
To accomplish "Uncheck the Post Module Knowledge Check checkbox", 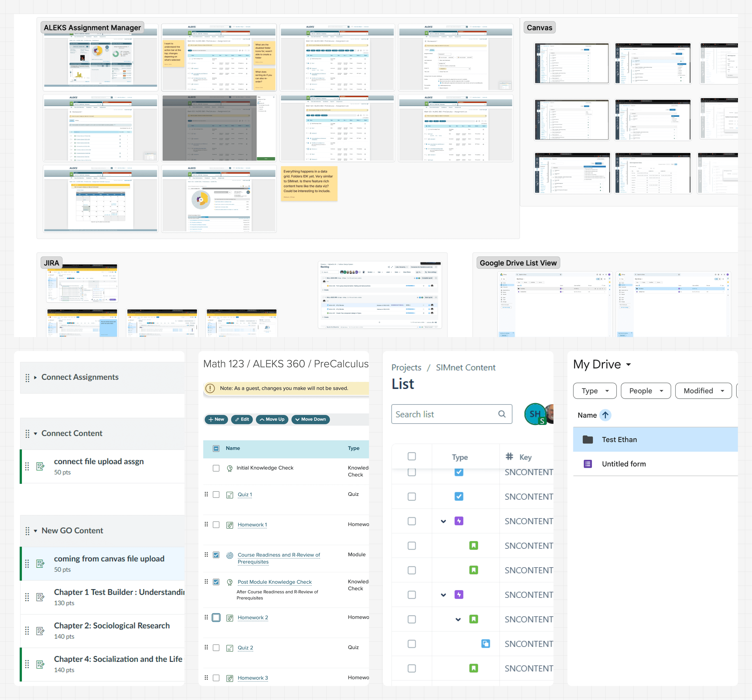I will (216, 582).
